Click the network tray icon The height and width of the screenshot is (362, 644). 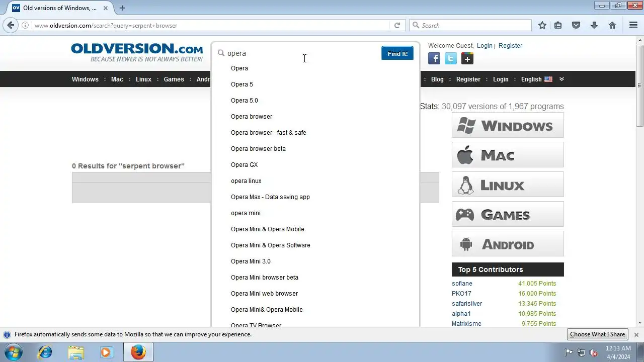[581, 352]
